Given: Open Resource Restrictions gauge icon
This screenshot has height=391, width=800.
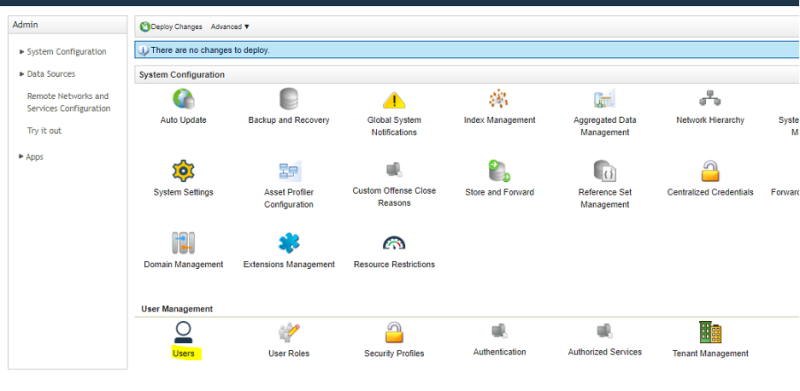Looking at the screenshot, I should (394, 243).
